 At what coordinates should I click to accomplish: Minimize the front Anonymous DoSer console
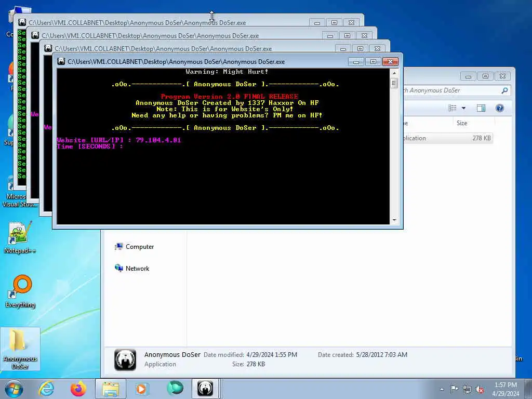[356, 61]
